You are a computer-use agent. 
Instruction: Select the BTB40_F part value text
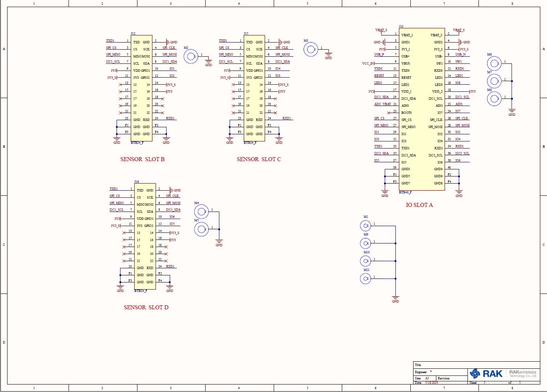point(405,192)
